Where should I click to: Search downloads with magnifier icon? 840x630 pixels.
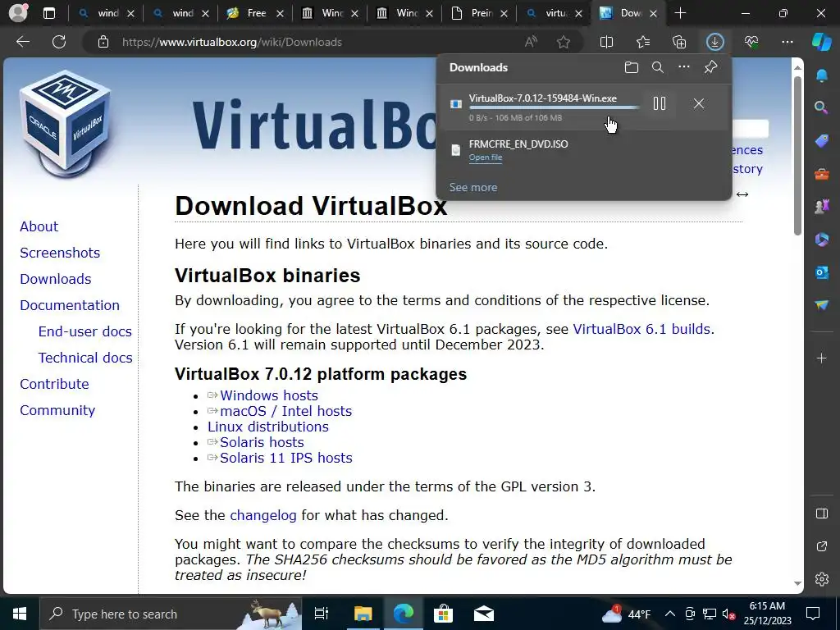click(658, 67)
